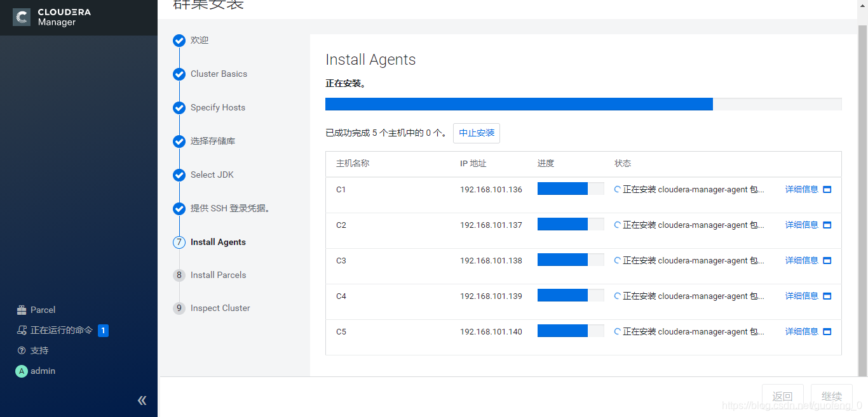Open the Parcel gift-box icon in sidebar

[22, 310]
